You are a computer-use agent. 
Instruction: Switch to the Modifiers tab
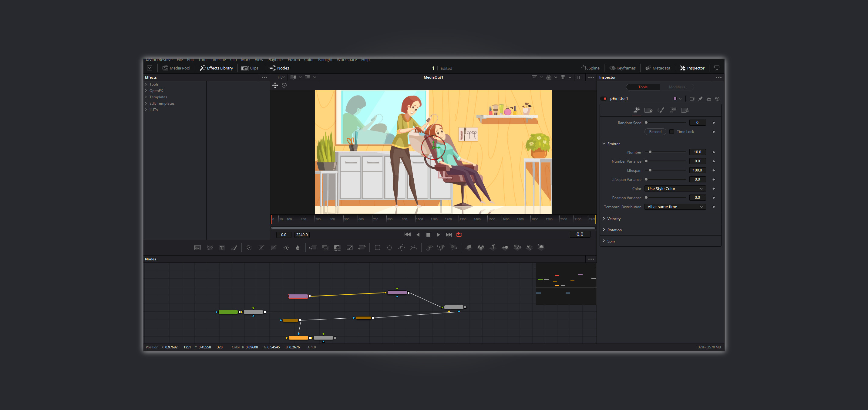coord(677,87)
